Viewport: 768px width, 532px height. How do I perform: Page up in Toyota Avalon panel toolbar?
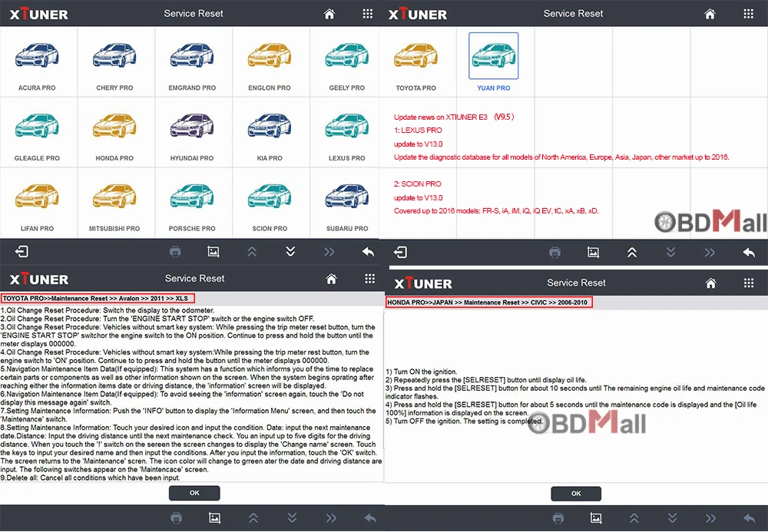(253, 518)
